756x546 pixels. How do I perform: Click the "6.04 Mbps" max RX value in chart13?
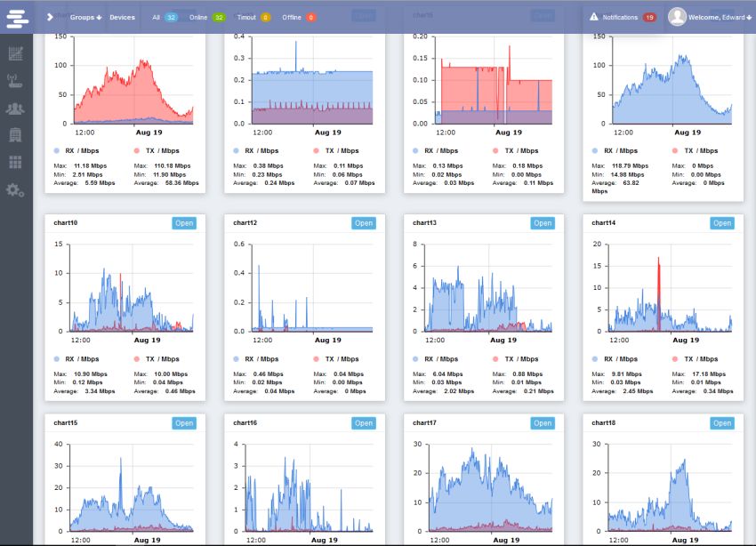point(447,374)
